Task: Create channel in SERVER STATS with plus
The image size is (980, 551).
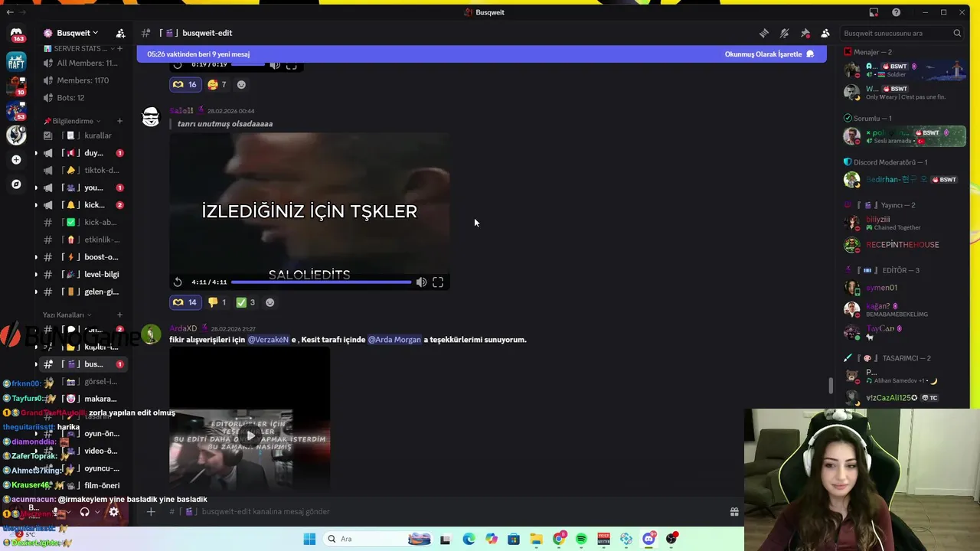Action: tap(119, 48)
